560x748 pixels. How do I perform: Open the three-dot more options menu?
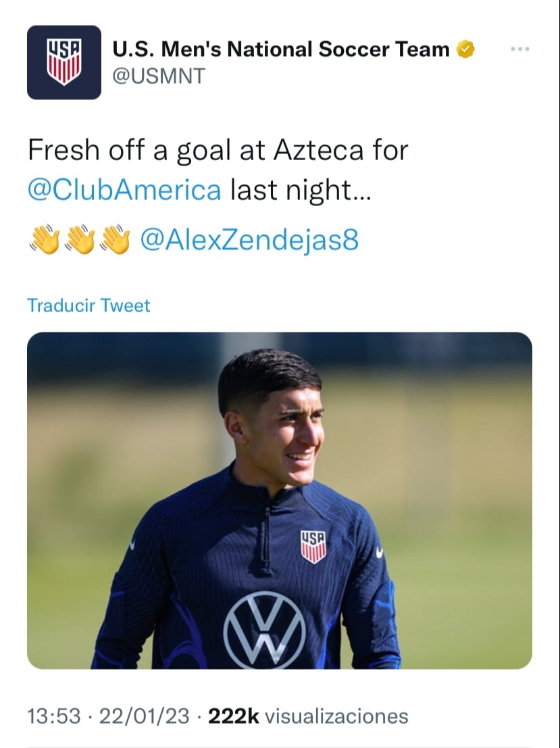click(519, 50)
